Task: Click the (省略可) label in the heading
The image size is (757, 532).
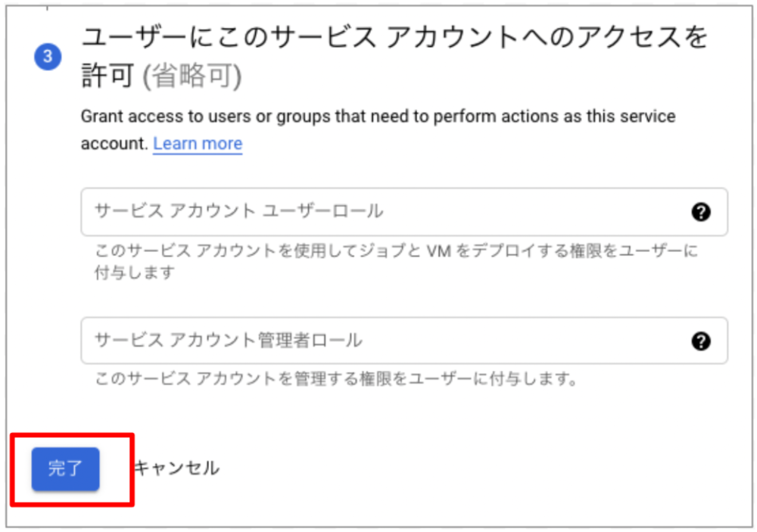Action: pyautogui.click(x=192, y=76)
